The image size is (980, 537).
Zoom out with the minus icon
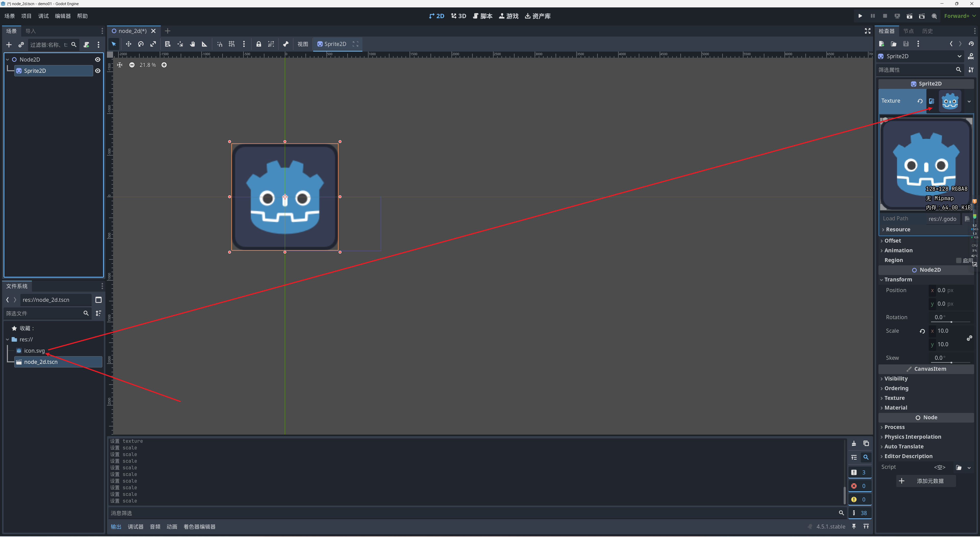(x=132, y=65)
